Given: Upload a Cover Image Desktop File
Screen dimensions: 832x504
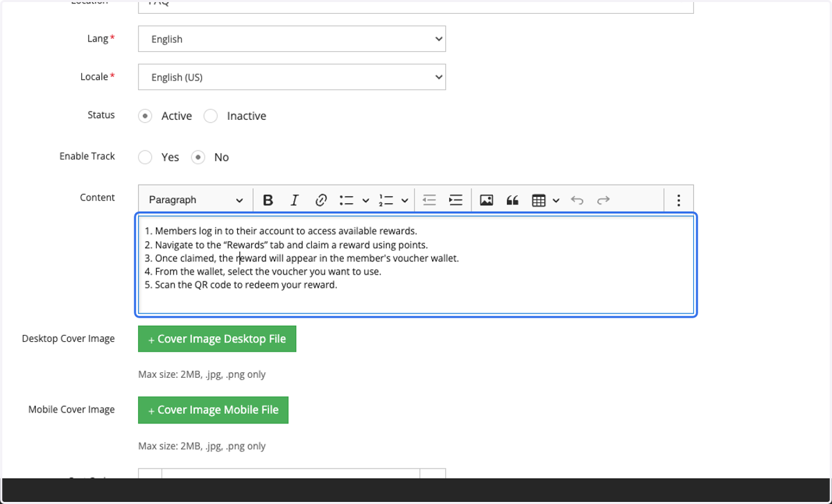Looking at the screenshot, I should [217, 339].
